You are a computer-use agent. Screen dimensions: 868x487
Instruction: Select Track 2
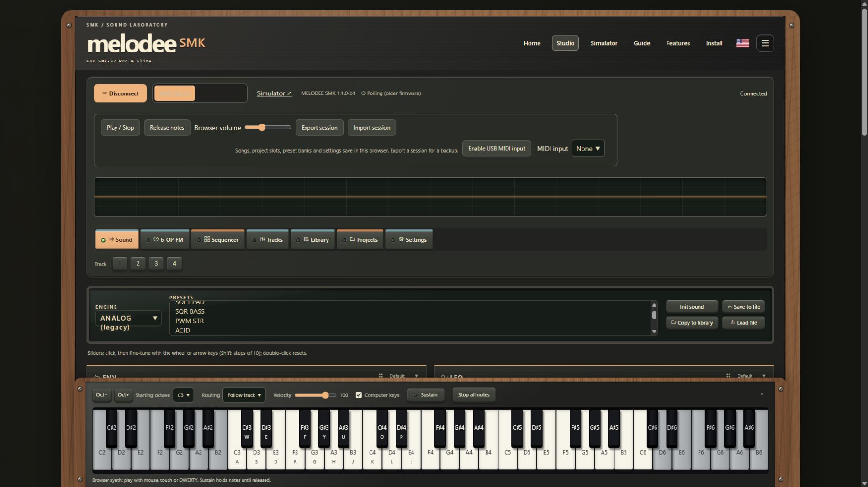138,263
